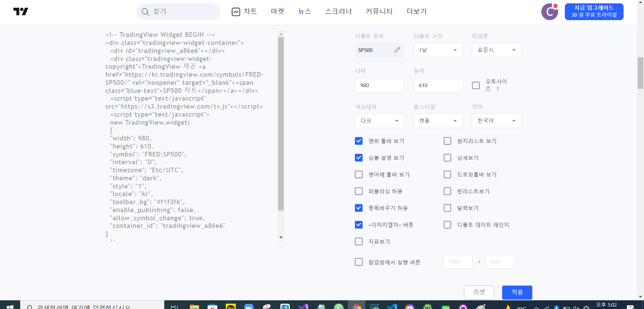Click the blue 적용 button
The image size is (644, 309).
point(517,292)
